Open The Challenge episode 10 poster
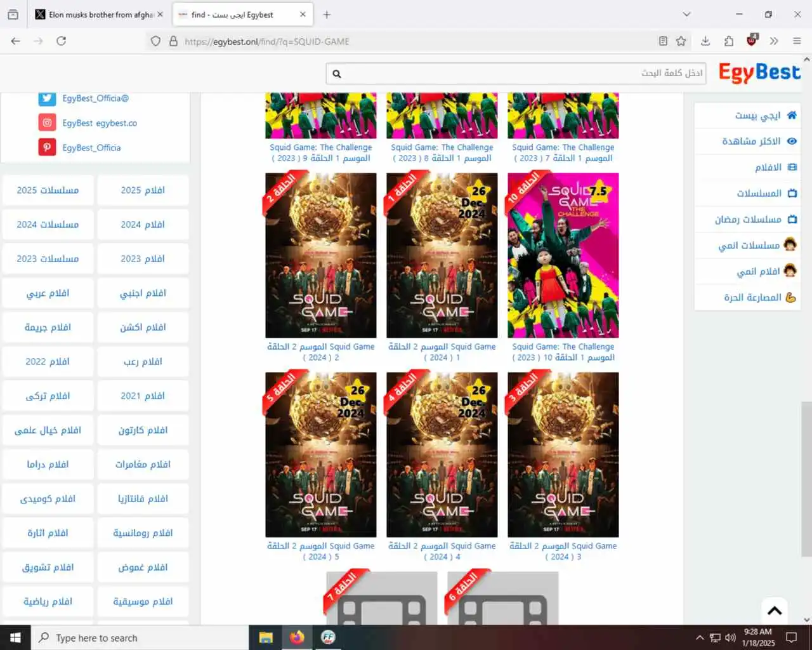This screenshot has width=812, height=650. coord(563,255)
